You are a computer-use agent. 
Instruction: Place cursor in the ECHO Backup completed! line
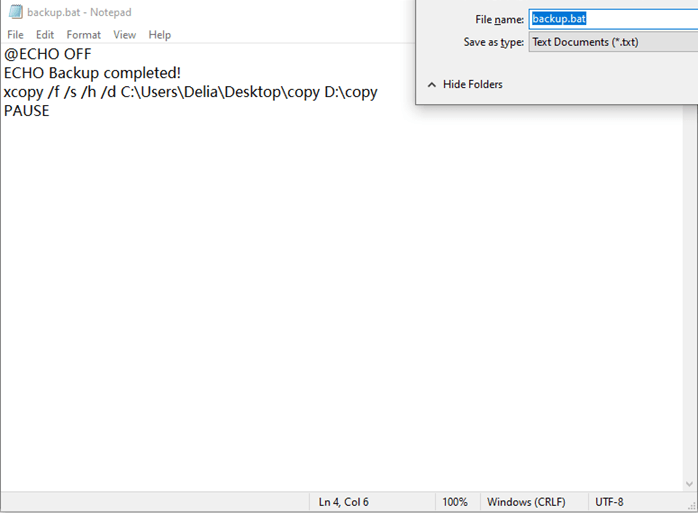[x=92, y=73]
